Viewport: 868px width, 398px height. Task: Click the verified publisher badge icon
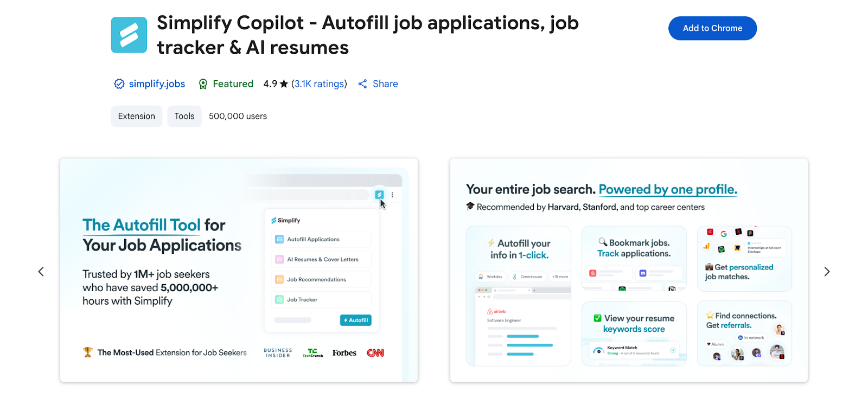[119, 84]
